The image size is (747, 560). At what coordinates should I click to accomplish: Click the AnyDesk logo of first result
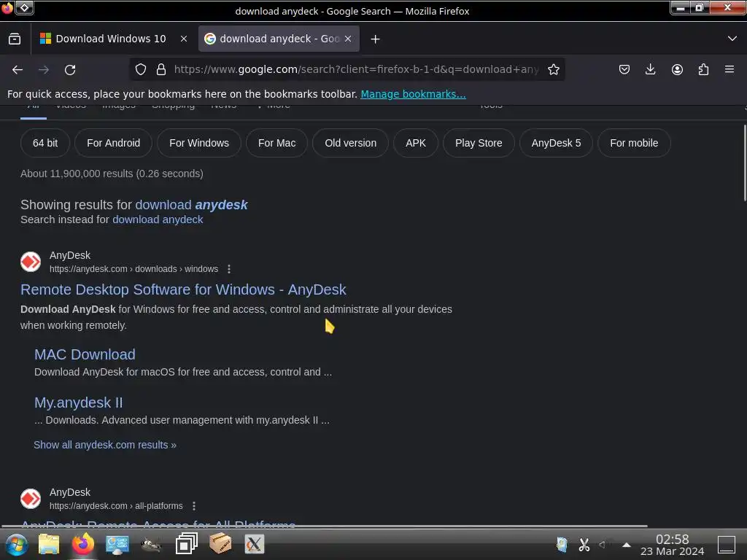point(31,262)
